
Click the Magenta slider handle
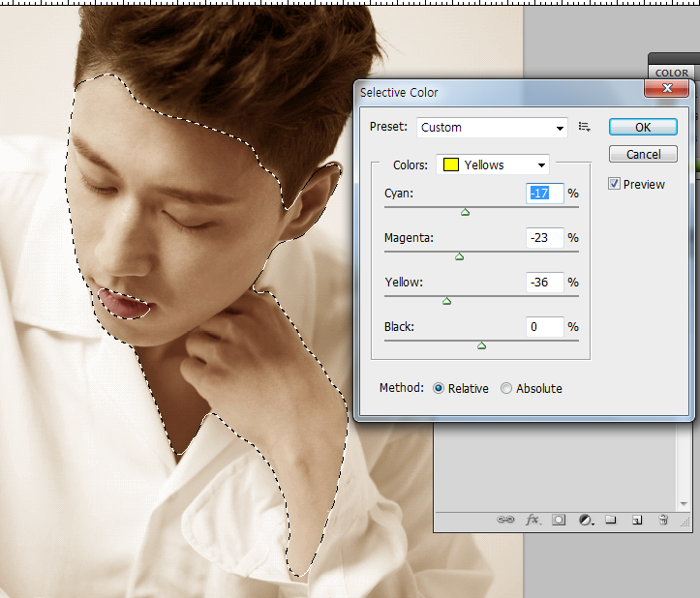459,256
